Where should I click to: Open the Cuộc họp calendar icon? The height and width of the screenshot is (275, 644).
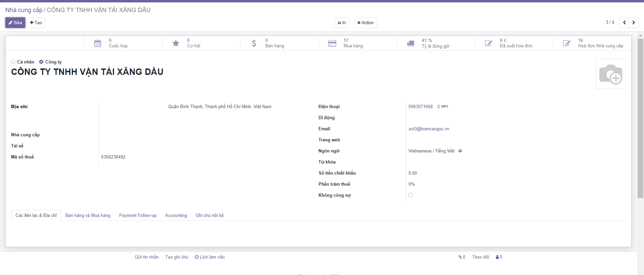pos(98,43)
